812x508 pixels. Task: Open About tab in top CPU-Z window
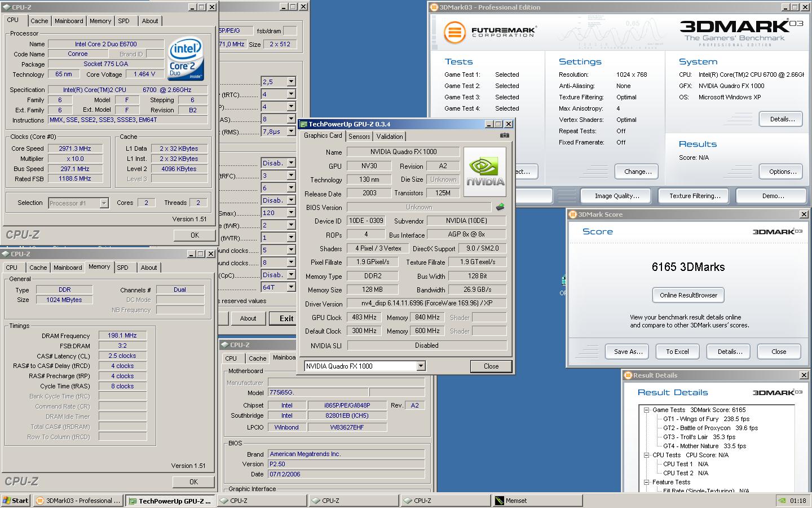[150, 21]
